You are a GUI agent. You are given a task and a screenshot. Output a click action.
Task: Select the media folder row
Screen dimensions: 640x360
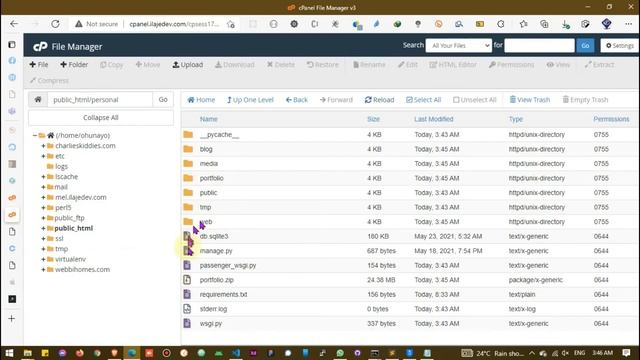click(410, 164)
